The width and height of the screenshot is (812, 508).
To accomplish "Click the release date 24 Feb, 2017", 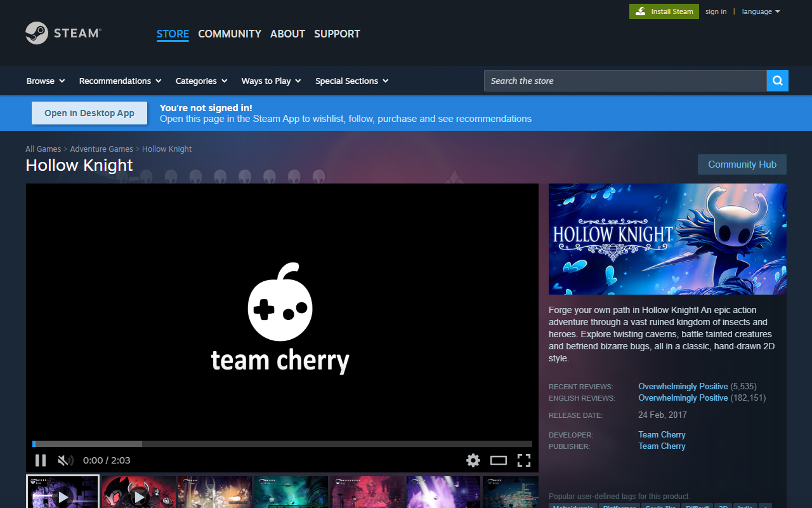I will coord(662,415).
